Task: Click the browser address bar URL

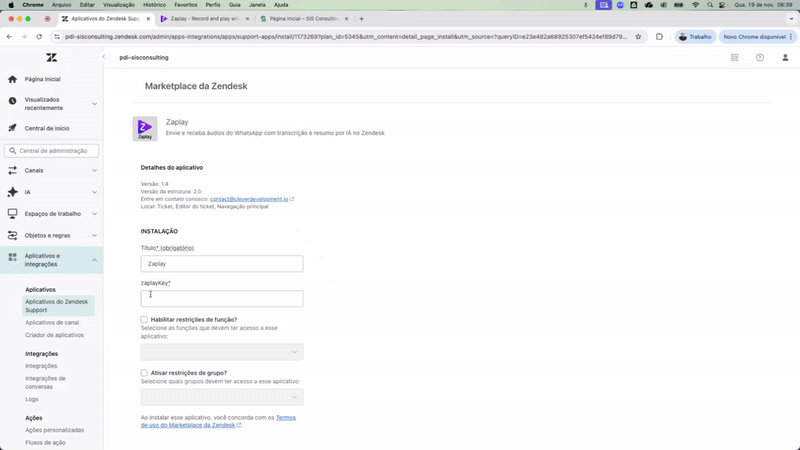Action: 346,37
